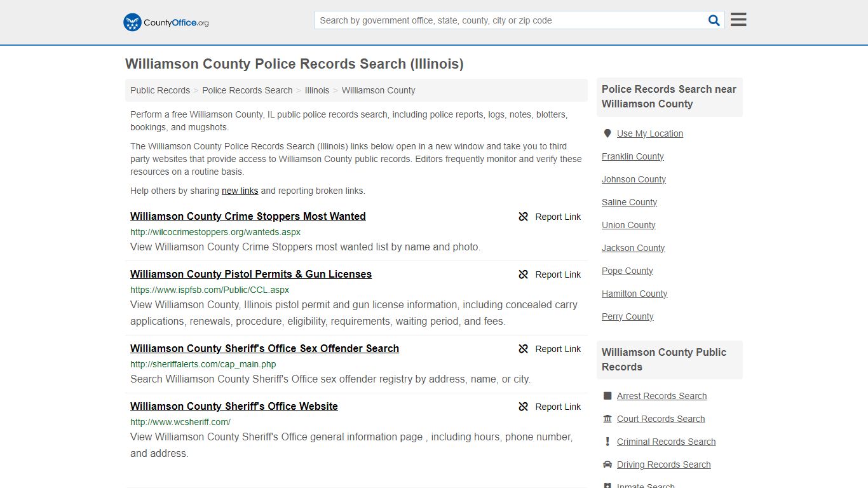Click the location pin icon beside Use My Location
The image size is (868, 488).
click(607, 133)
